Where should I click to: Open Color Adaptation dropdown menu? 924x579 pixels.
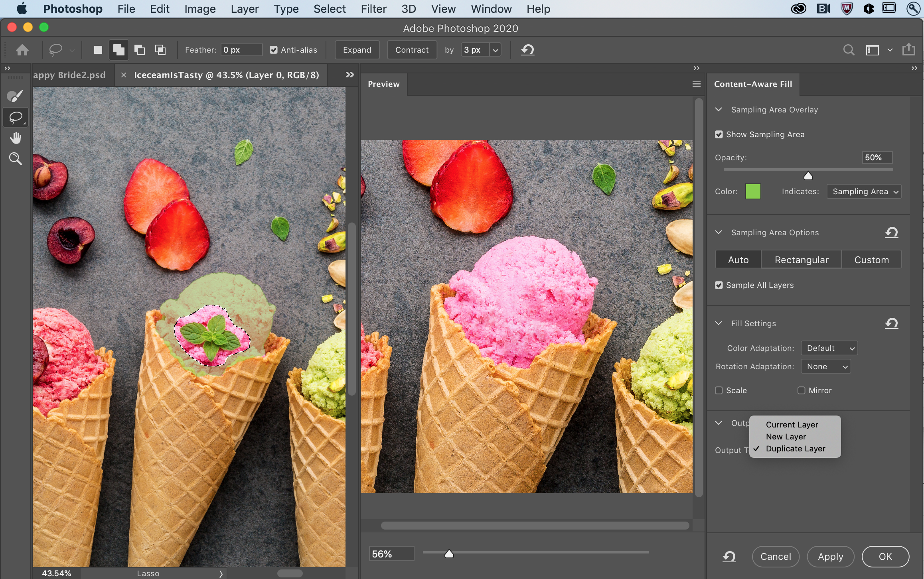pyautogui.click(x=830, y=348)
